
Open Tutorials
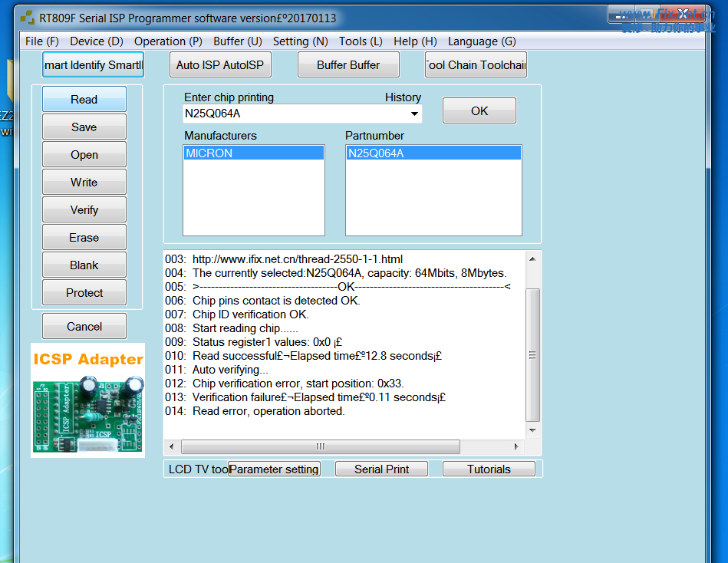click(x=489, y=469)
